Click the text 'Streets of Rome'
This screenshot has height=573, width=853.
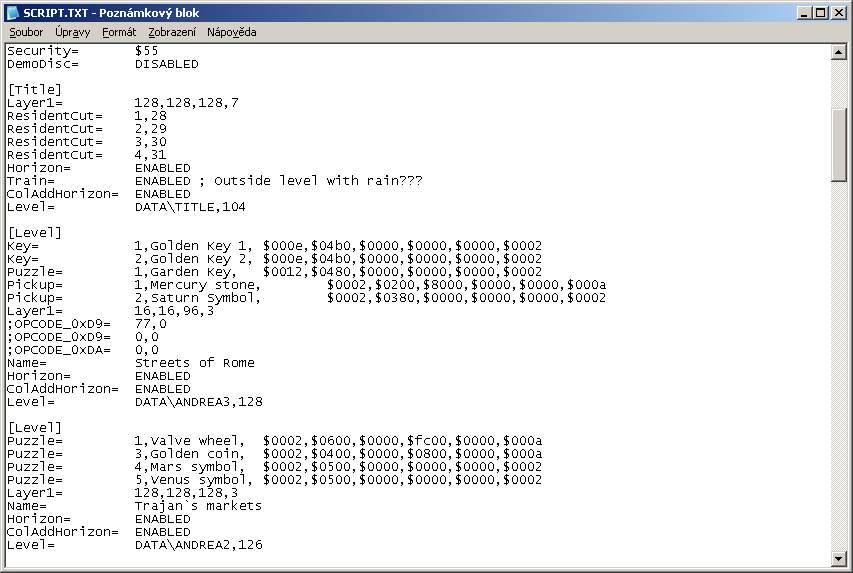coord(195,363)
